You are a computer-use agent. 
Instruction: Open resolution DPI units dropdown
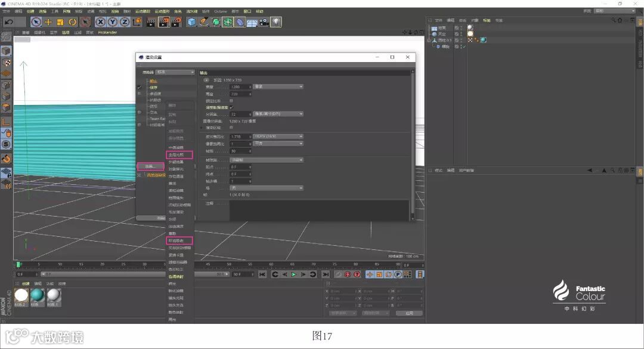[x=278, y=114]
